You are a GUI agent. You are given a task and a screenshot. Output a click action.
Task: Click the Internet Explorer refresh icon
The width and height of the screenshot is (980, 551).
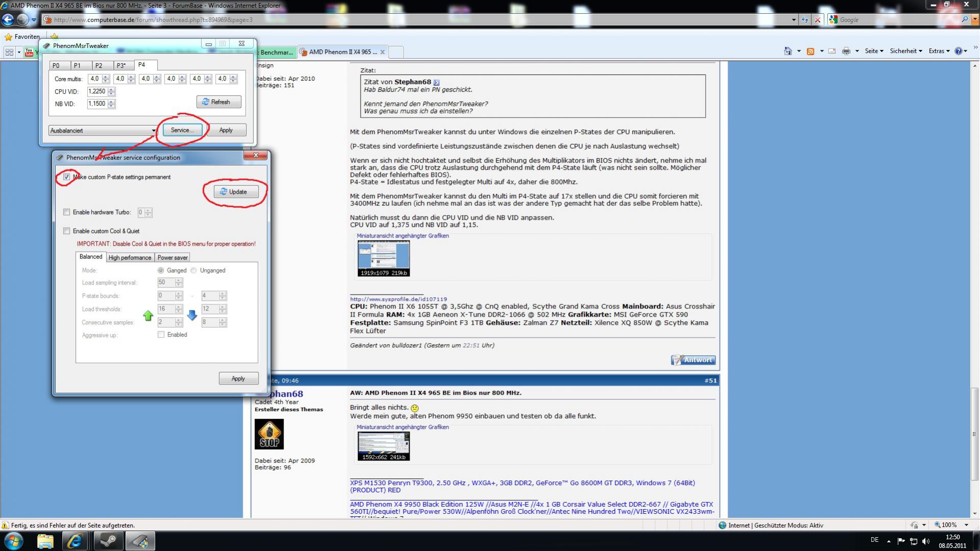point(805,19)
